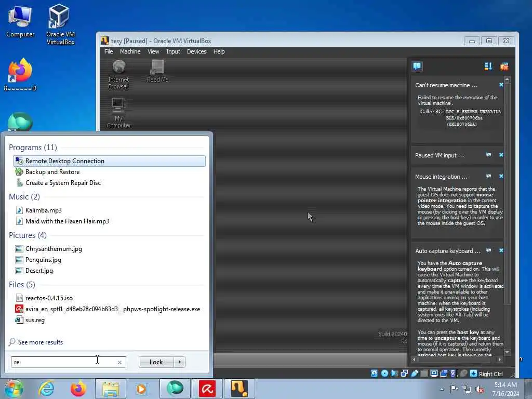
Task: Toggle the notification center speech-bubble icon
Action: point(417,66)
